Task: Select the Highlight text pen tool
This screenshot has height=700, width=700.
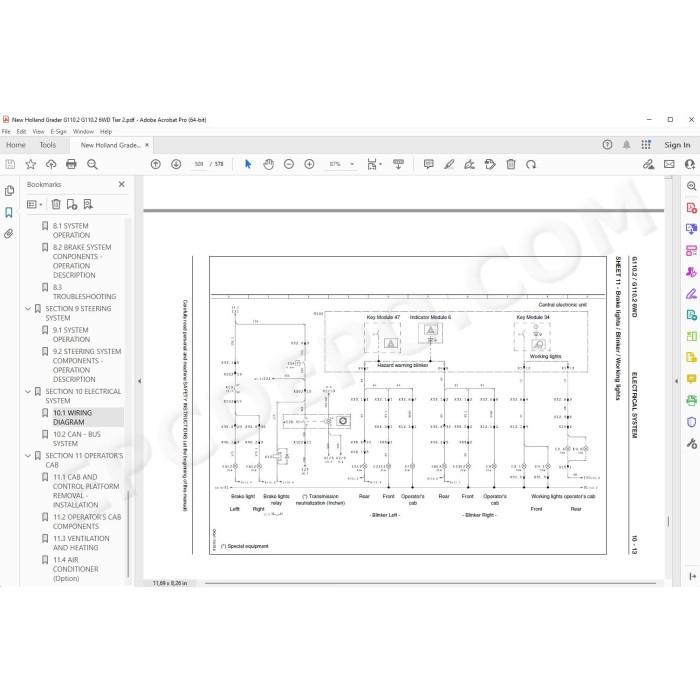Action: (x=449, y=164)
